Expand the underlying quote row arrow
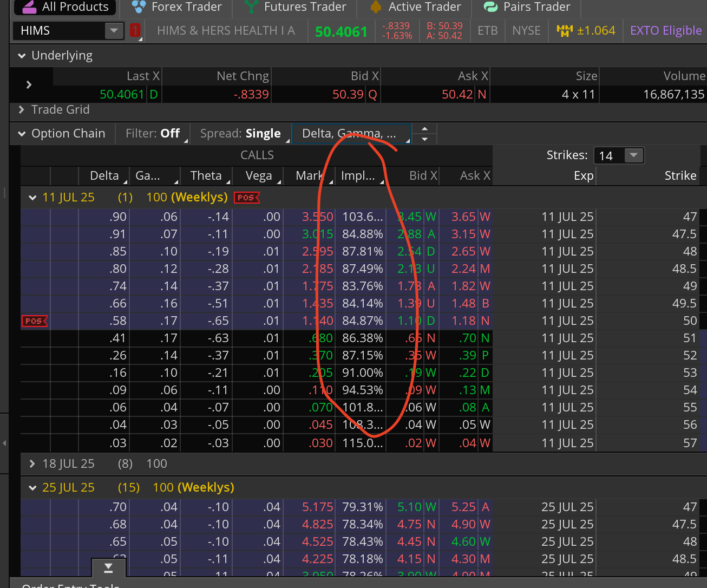Screen dimensions: 707x588 tap(29, 85)
